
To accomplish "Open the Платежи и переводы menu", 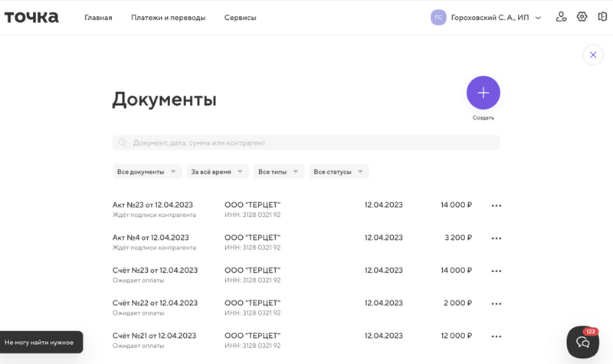I will click(x=168, y=18).
